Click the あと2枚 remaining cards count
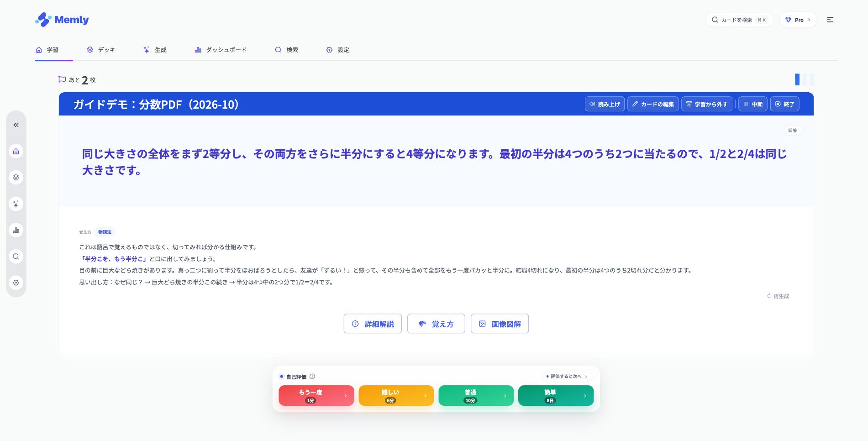 pos(82,80)
